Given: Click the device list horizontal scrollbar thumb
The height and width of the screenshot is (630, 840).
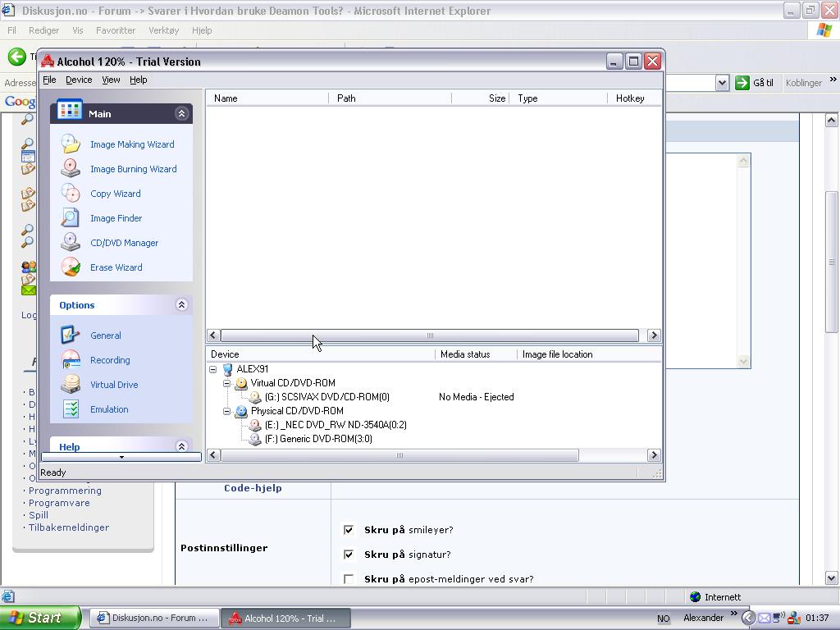Looking at the screenshot, I should tap(399, 455).
